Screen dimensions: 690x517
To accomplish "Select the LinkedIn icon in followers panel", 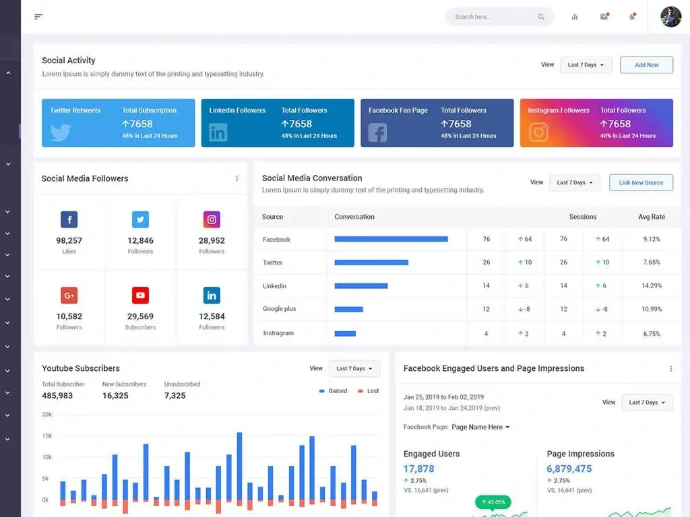I will click(x=212, y=295).
